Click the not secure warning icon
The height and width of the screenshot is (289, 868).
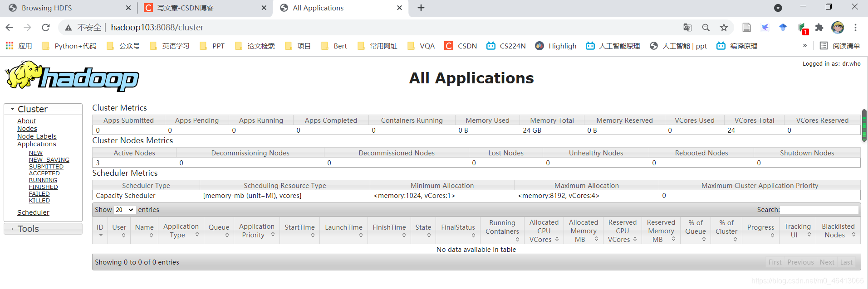(69, 28)
